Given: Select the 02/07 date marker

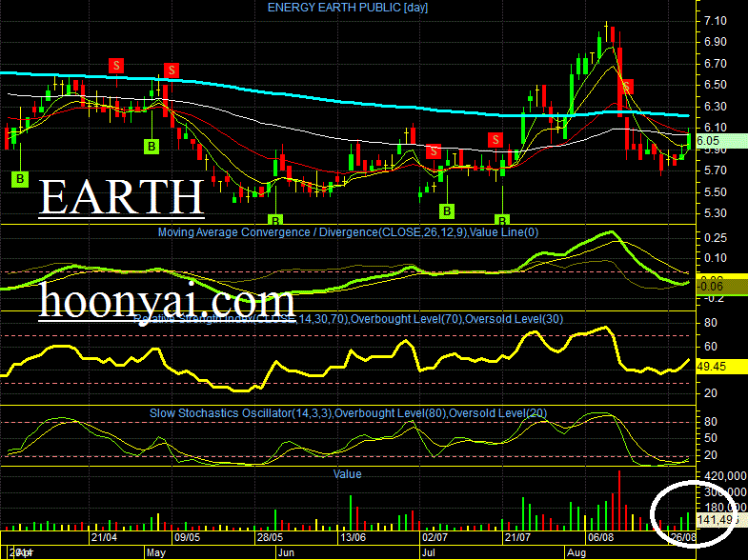Looking at the screenshot, I should coord(435,537).
